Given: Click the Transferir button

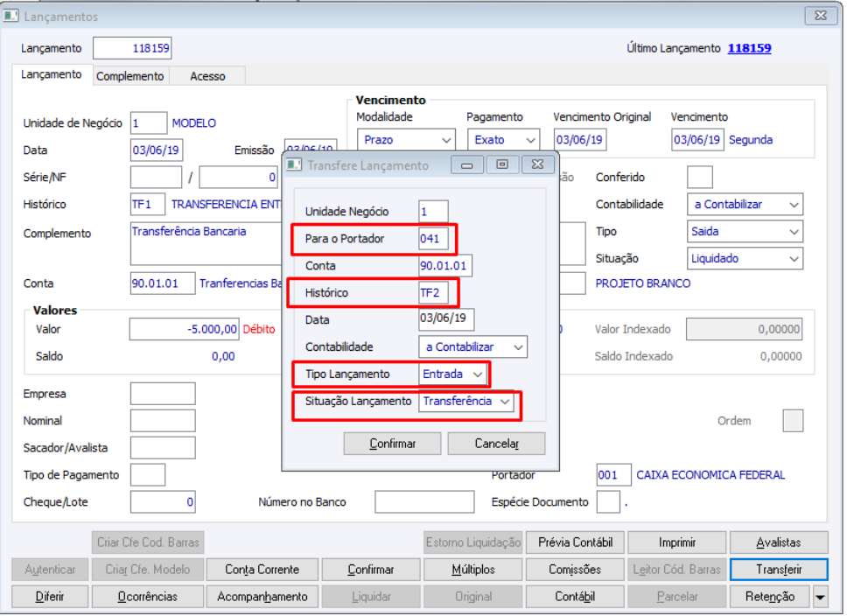Looking at the screenshot, I should (x=779, y=570).
